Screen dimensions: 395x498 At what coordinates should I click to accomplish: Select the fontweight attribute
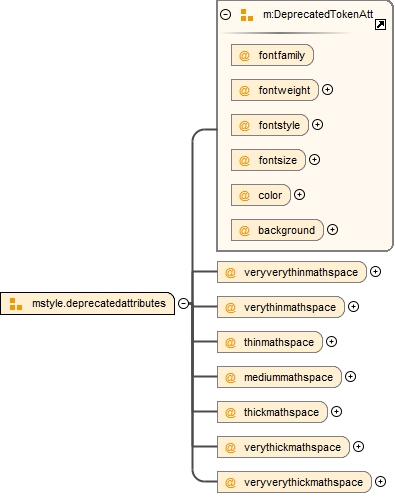pyautogui.click(x=275, y=90)
